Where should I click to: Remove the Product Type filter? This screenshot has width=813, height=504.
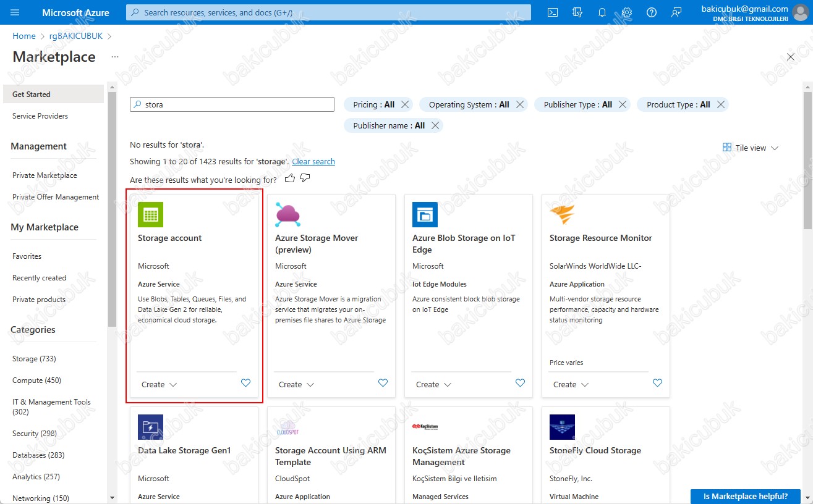tap(721, 104)
